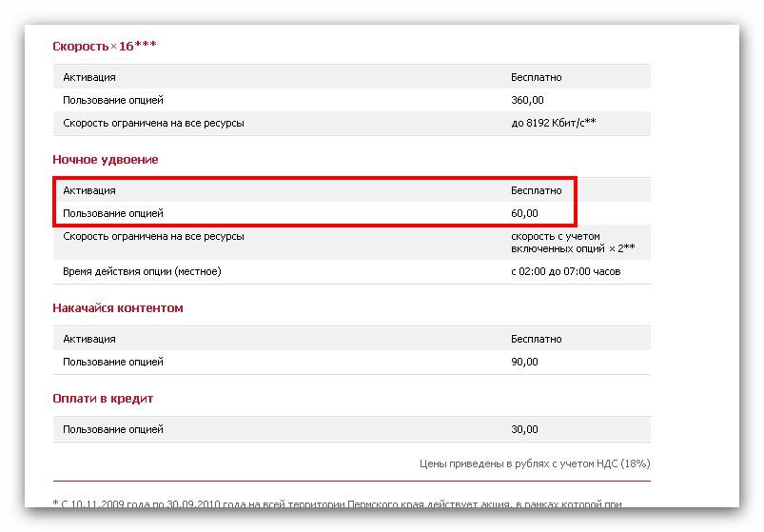This screenshot has width=764, height=532.
Task: Click the 90,00 price value
Action: click(x=524, y=362)
